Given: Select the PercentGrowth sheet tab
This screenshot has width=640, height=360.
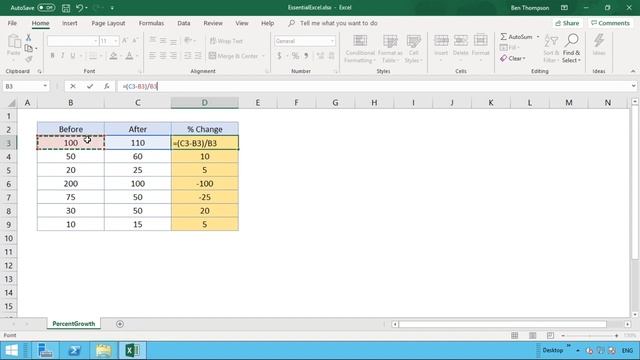Looking at the screenshot, I should point(73,324).
